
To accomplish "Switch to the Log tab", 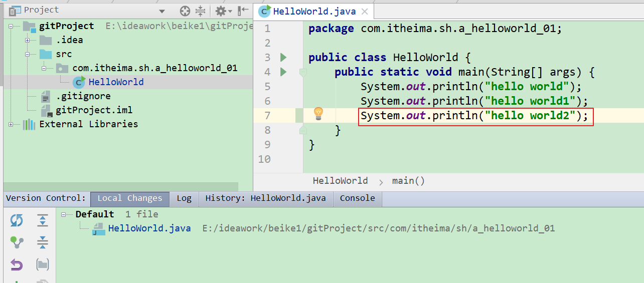I will point(184,198).
